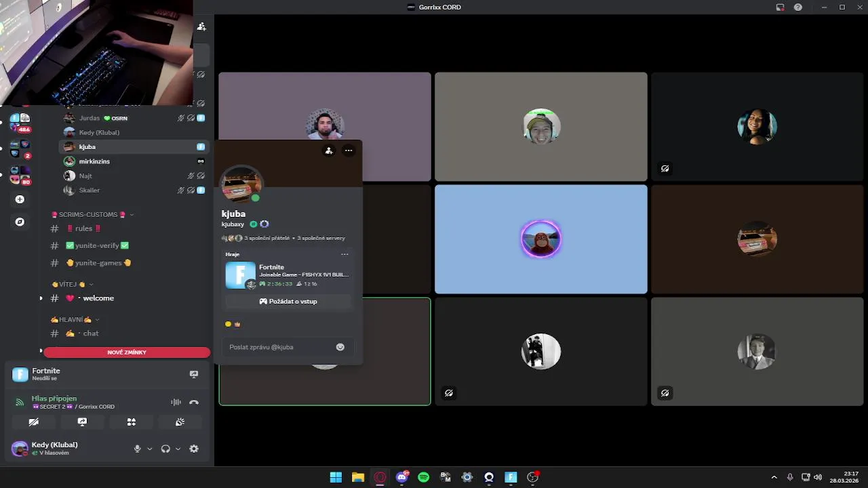Open the server folder with 486 badge

click(x=20, y=123)
